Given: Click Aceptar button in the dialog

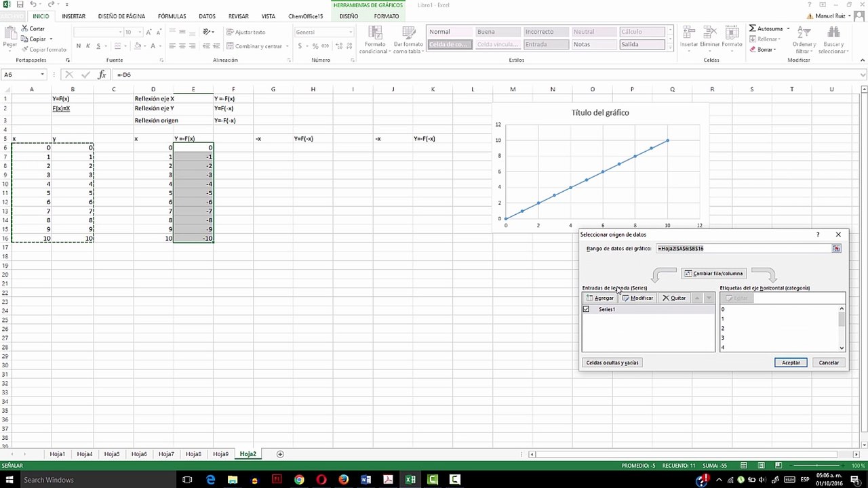Looking at the screenshot, I should pyautogui.click(x=791, y=363).
